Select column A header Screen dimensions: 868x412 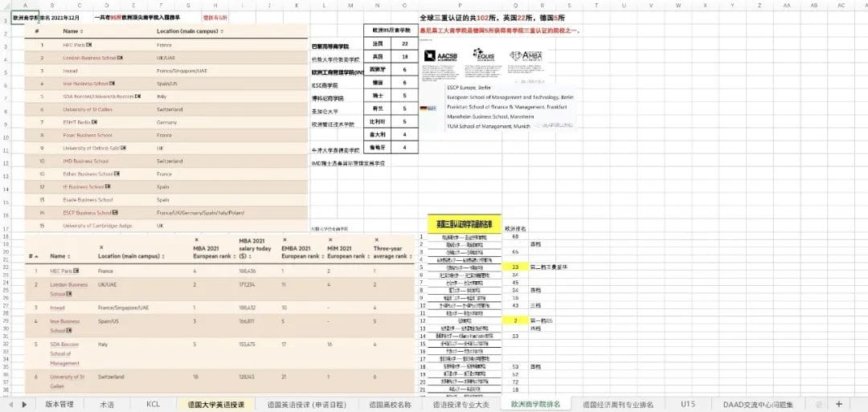click(x=26, y=6)
